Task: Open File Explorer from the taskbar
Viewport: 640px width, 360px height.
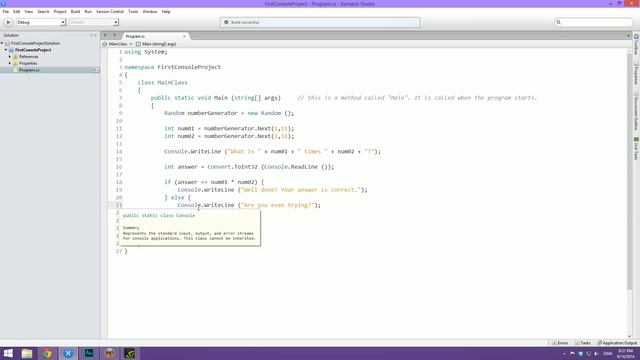Action: pyautogui.click(x=27, y=353)
